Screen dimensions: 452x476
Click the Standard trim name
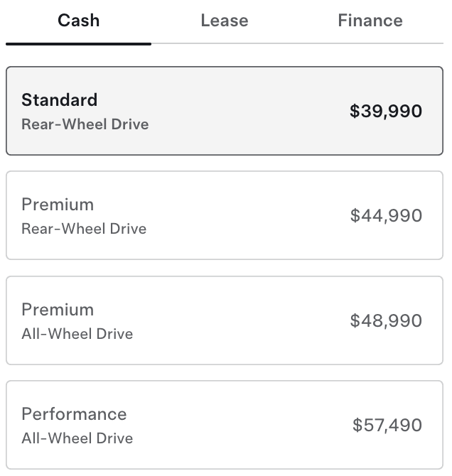click(60, 100)
